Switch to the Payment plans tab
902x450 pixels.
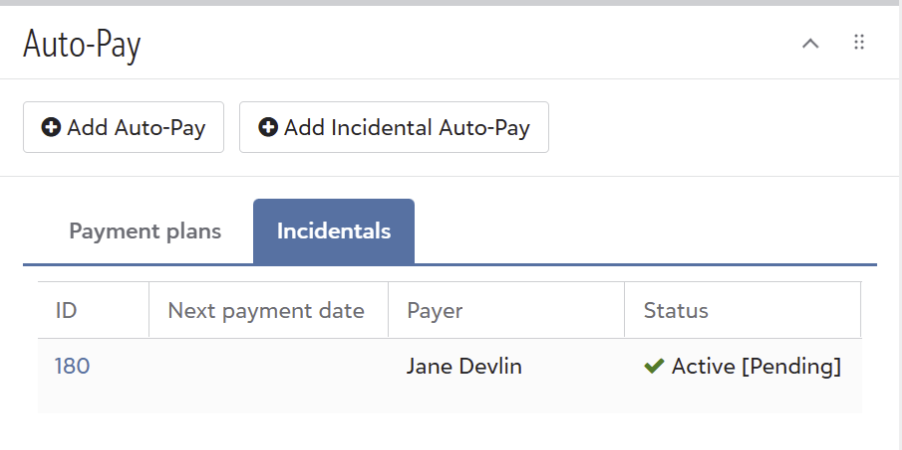pos(145,231)
